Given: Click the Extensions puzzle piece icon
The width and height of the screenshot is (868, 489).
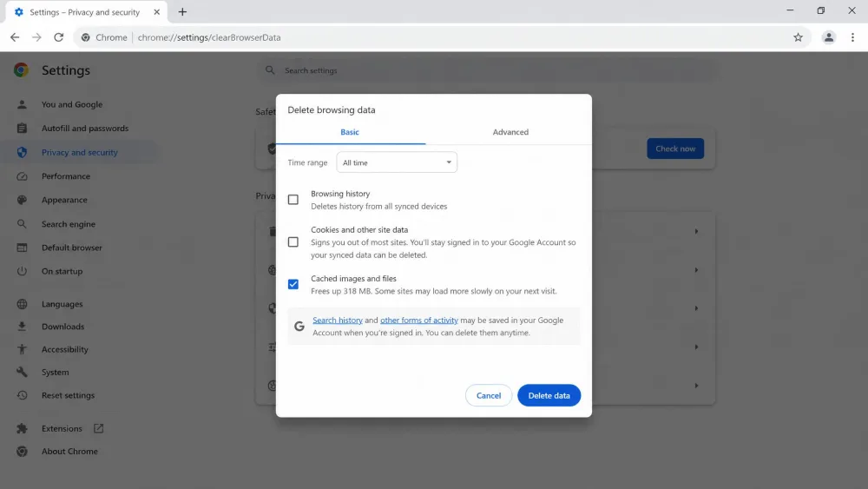Looking at the screenshot, I should [22, 429].
